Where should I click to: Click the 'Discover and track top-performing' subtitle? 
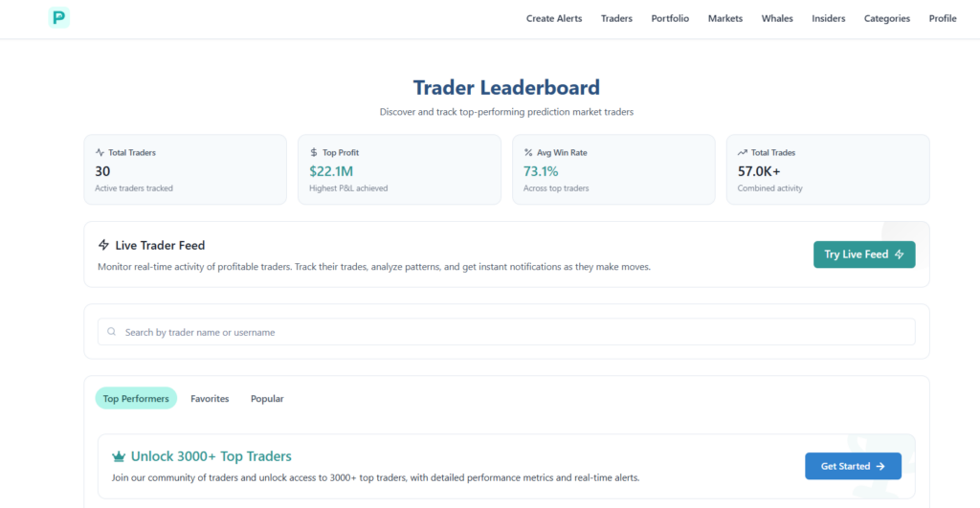coord(506,112)
